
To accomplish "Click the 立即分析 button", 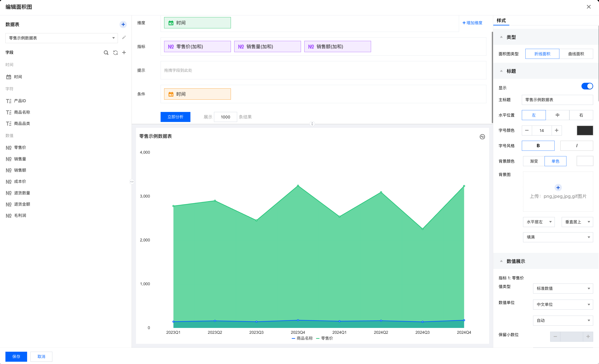I will tap(175, 117).
